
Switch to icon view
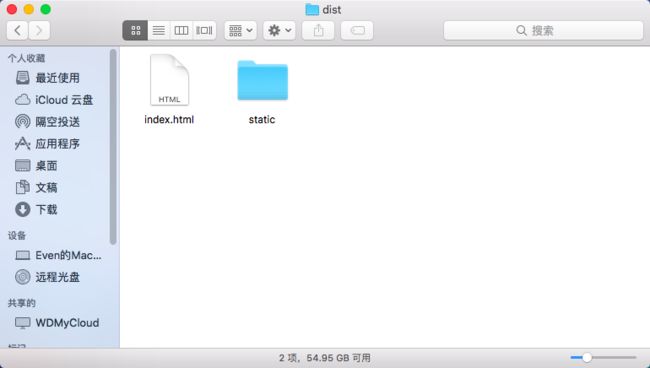(136, 30)
